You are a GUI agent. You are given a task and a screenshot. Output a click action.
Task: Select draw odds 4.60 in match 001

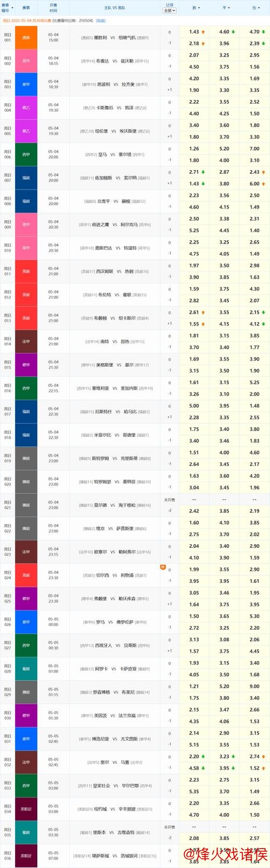(x=224, y=32)
